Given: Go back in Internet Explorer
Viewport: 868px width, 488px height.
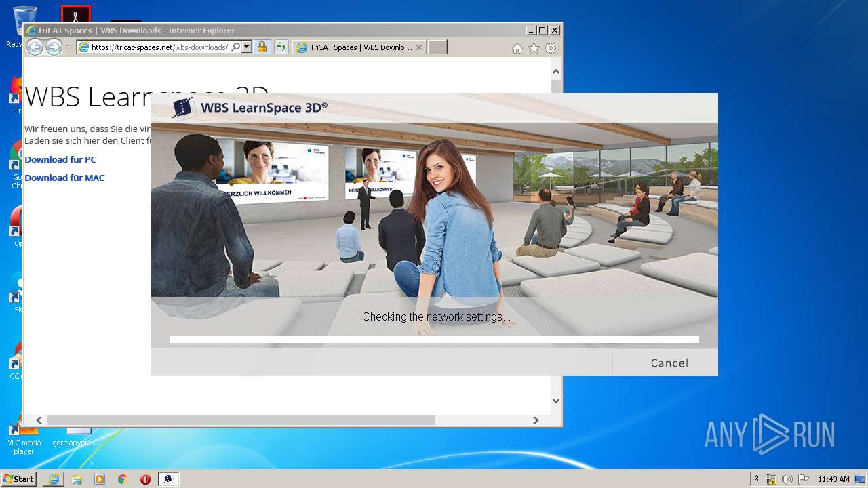Looking at the screenshot, I should point(35,47).
